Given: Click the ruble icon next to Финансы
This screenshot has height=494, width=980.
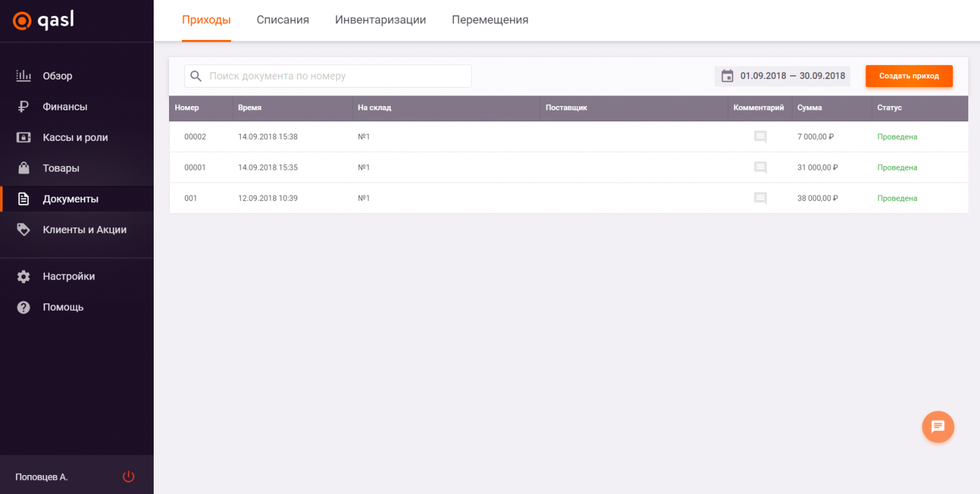Looking at the screenshot, I should click(x=23, y=107).
